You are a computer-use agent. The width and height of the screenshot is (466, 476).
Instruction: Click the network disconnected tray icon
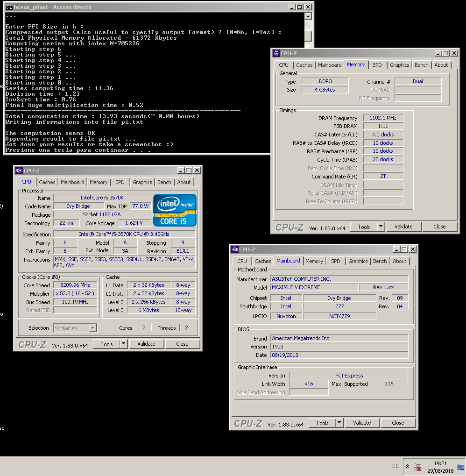click(417, 467)
